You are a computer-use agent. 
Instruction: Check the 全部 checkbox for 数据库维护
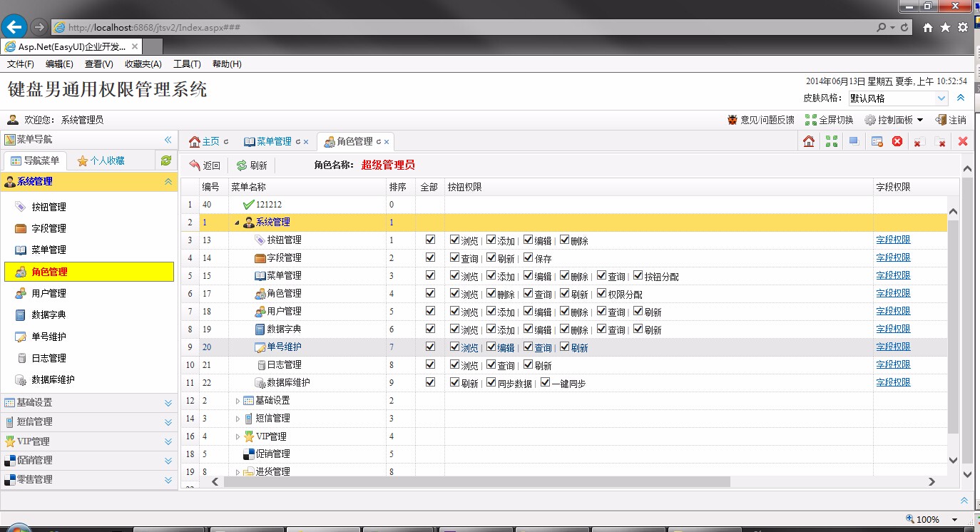click(430, 382)
